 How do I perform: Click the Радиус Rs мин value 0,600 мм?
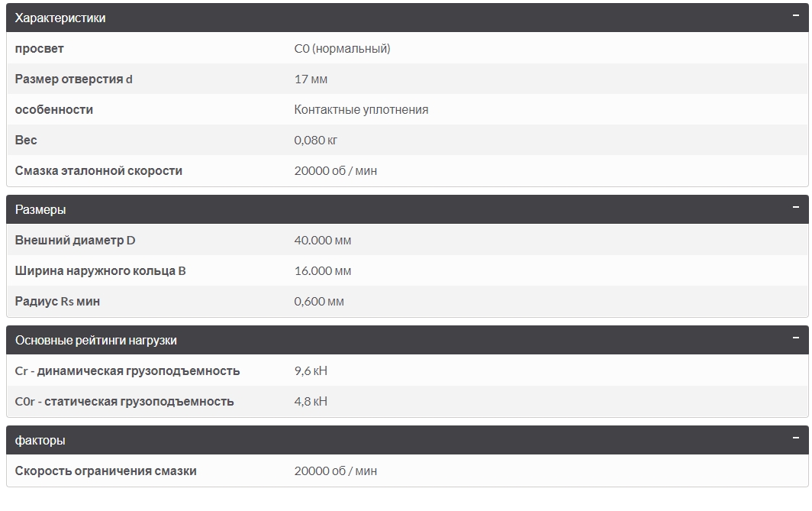(x=319, y=301)
